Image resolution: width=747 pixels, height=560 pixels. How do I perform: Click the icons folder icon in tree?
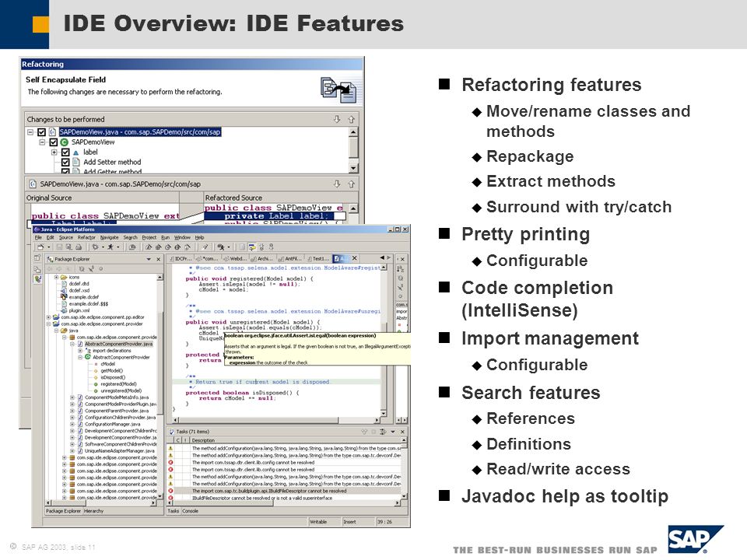click(64, 277)
